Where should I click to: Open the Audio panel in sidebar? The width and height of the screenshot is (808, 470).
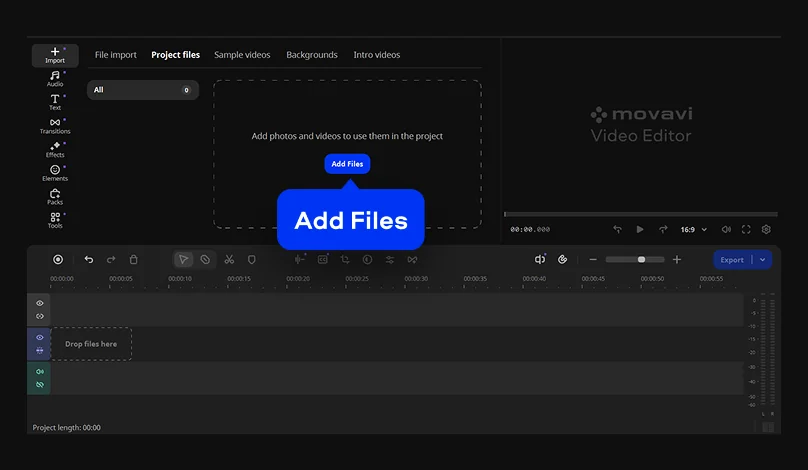[55, 78]
